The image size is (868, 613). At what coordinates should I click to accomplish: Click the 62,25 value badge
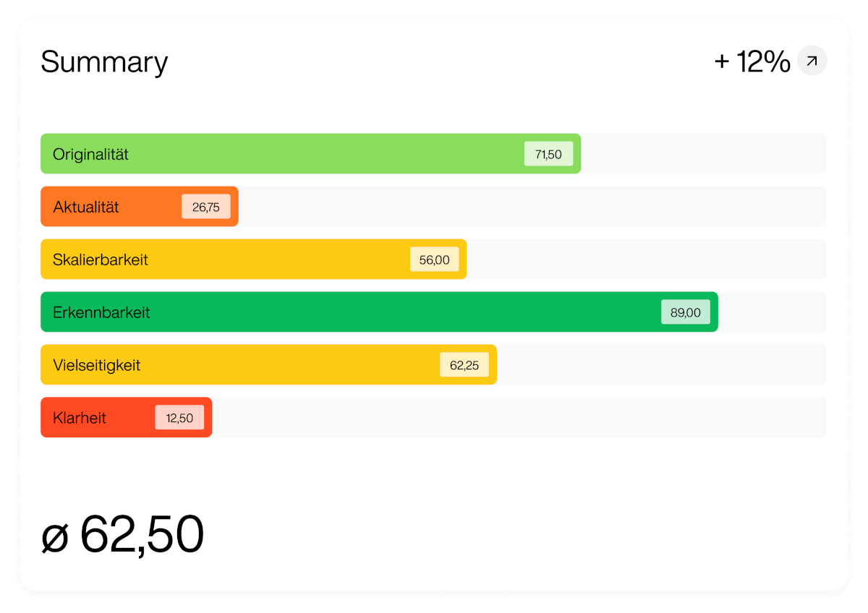click(464, 365)
